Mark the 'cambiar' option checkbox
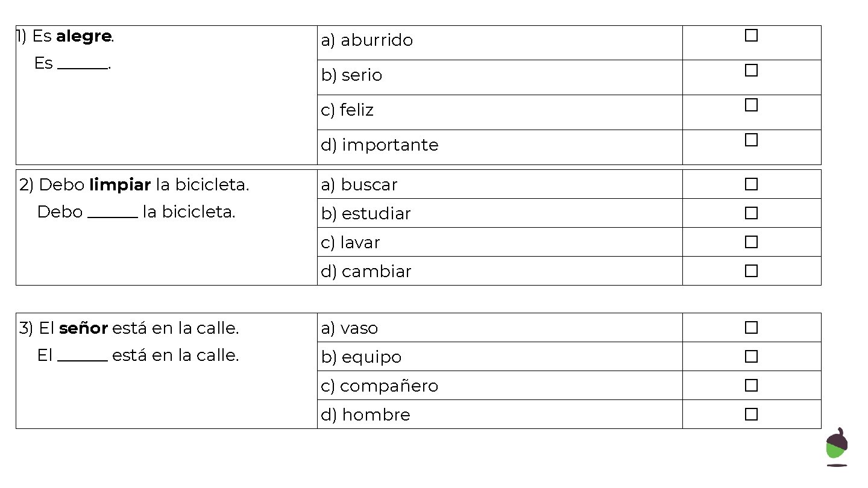Screen dimensions: 868x488 pyautogui.click(x=751, y=271)
